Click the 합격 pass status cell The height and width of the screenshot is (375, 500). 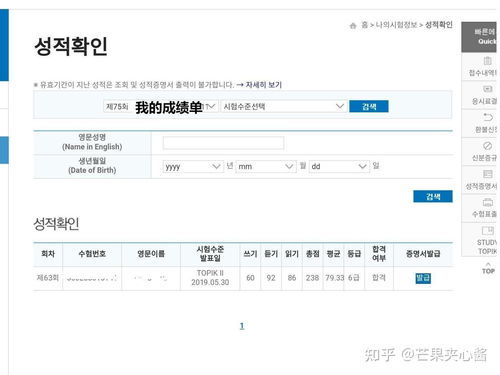379,278
